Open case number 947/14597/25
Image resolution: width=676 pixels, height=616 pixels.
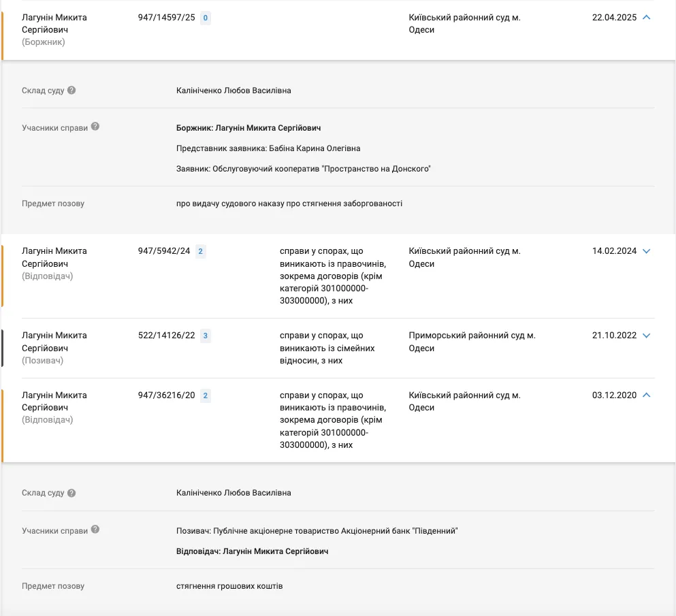[x=166, y=18]
